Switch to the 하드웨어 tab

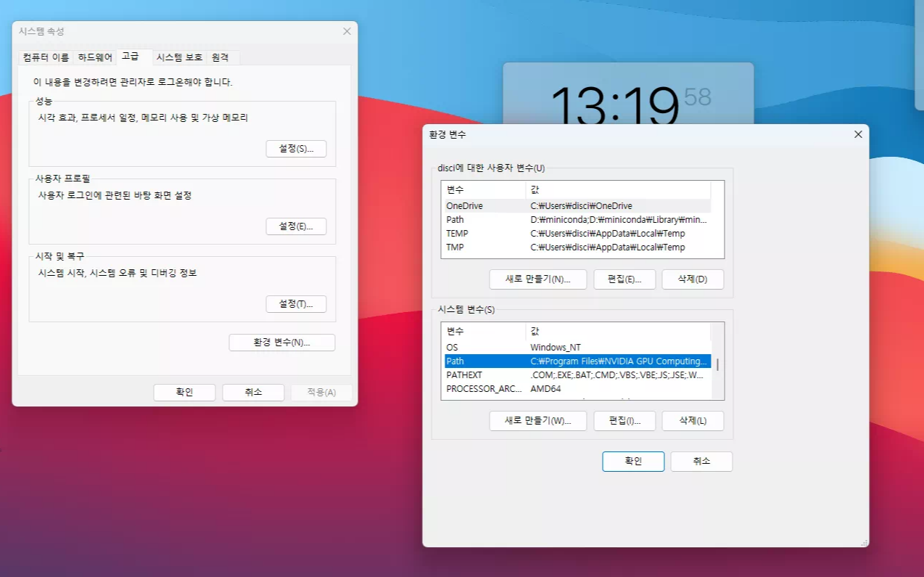point(94,57)
